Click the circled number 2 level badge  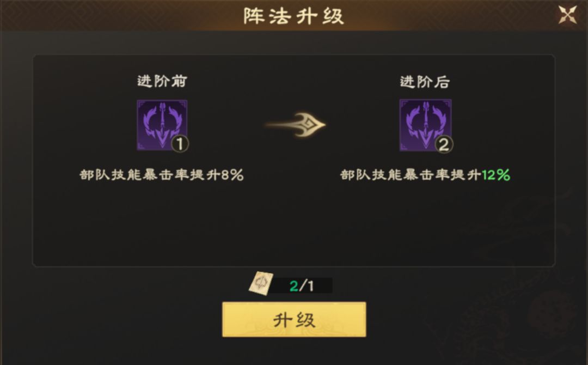click(444, 144)
